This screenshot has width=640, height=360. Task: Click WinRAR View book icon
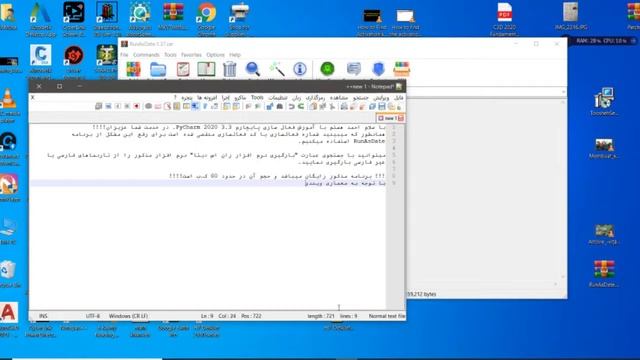206,69
